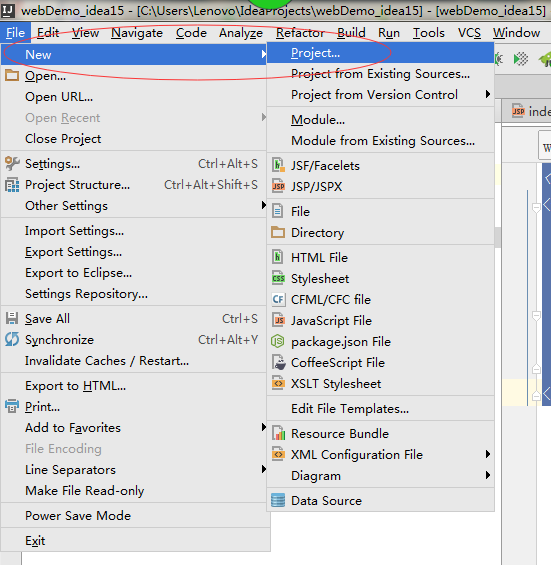Image resolution: width=551 pixels, height=565 pixels.
Task: Open the View menu
Action: pyautogui.click(x=85, y=33)
